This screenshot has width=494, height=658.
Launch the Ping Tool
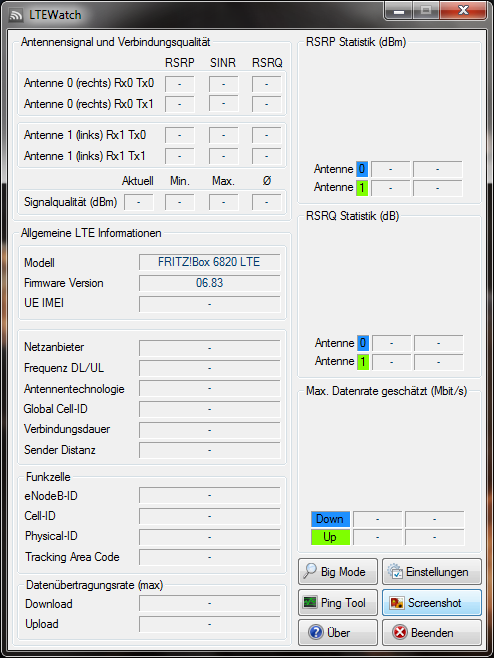click(338, 603)
